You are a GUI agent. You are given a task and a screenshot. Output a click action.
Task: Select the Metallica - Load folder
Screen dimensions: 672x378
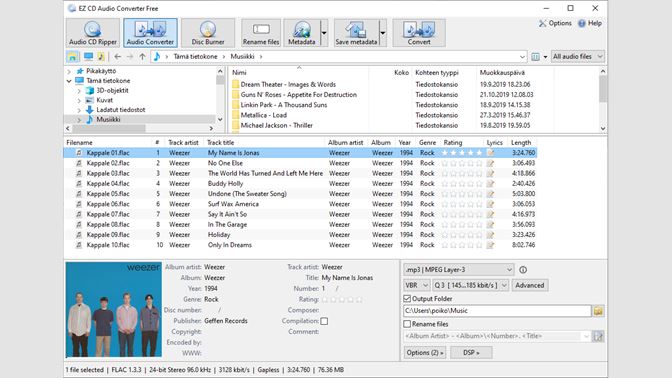264,115
